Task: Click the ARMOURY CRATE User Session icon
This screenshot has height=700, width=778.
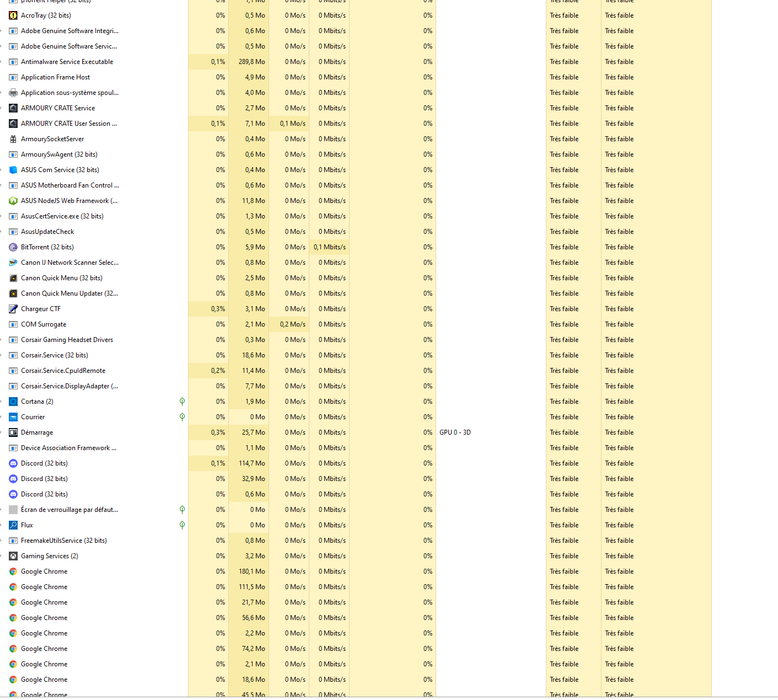Action: [13, 124]
